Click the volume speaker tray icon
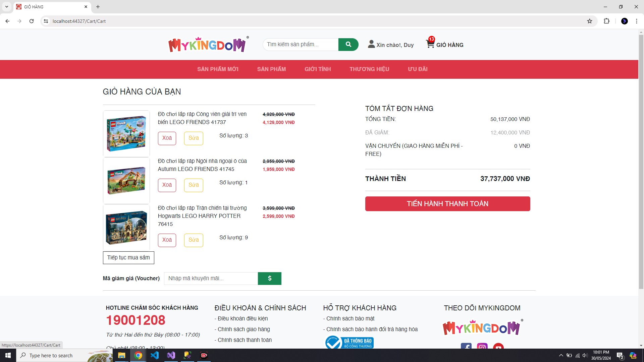Viewport: 644px width, 362px height. 585,355
